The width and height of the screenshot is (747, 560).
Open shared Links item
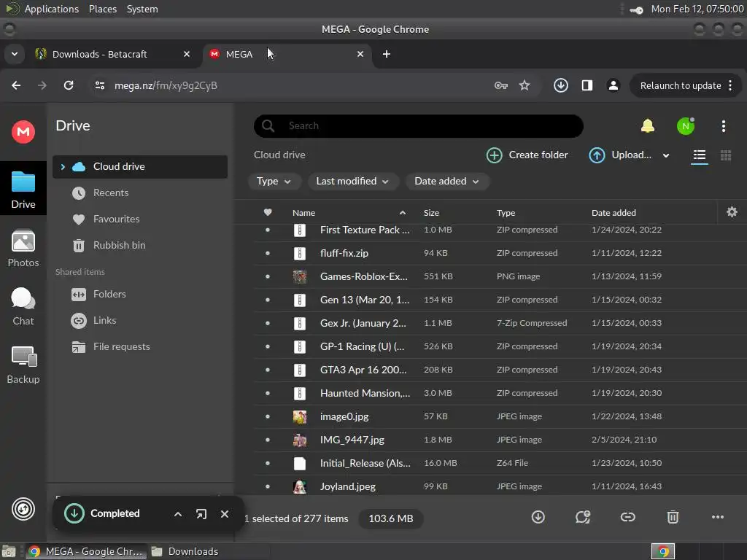tap(139, 321)
